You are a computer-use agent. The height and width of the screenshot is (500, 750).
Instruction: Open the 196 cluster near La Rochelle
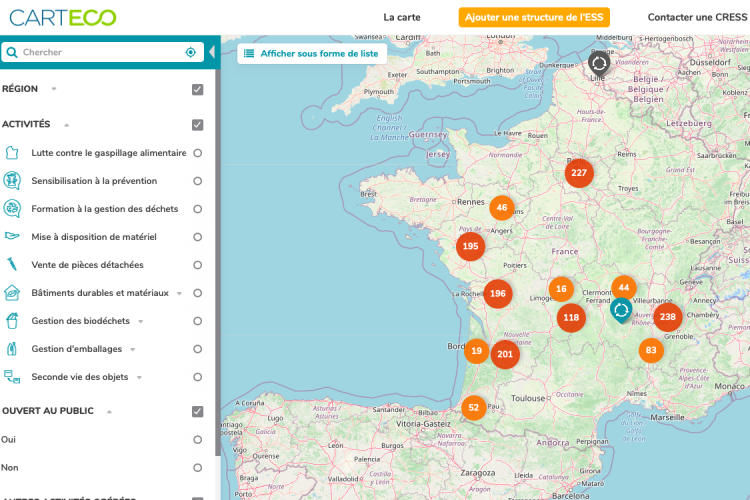point(497,293)
